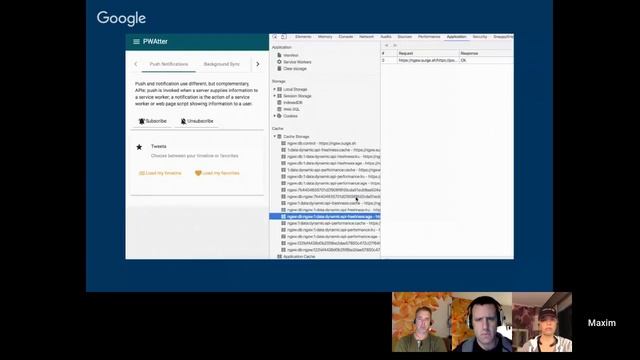Select the left presenter's video thumbnail
This screenshot has width=640, height=360.
point(422,322)
